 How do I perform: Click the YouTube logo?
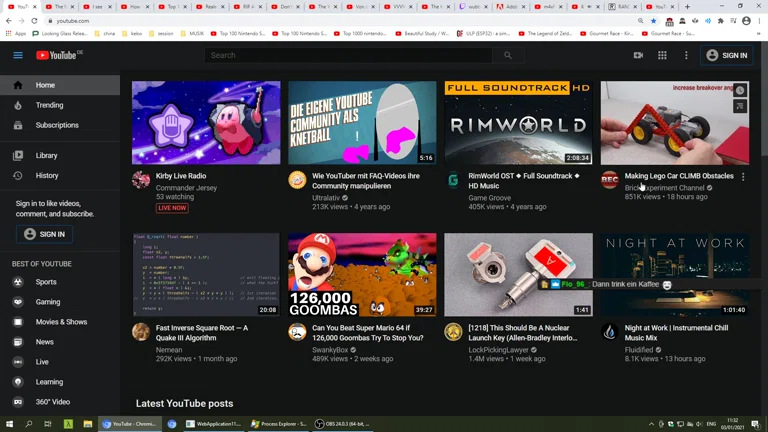coord(56,55)
